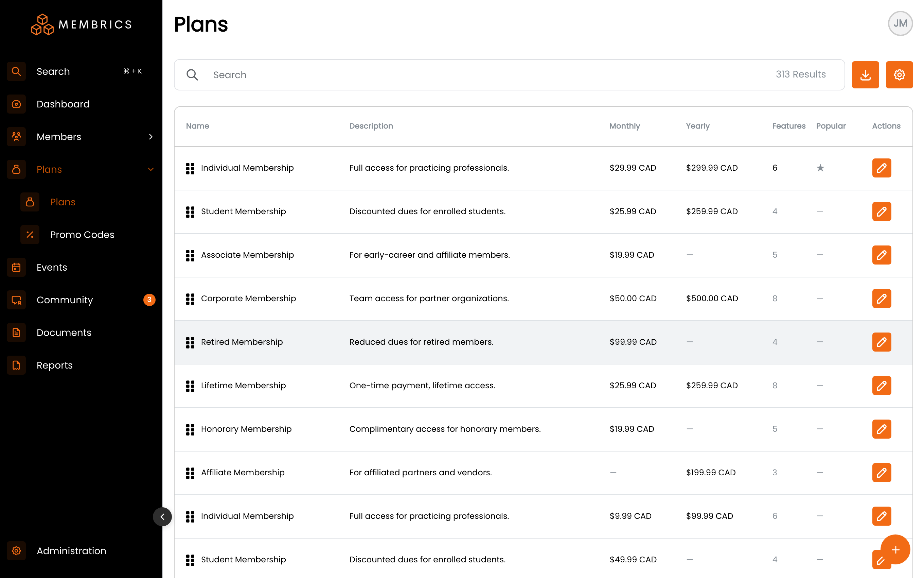Click the $500.00 CAD yearly price
924x578 pixels.
point(712,299)
